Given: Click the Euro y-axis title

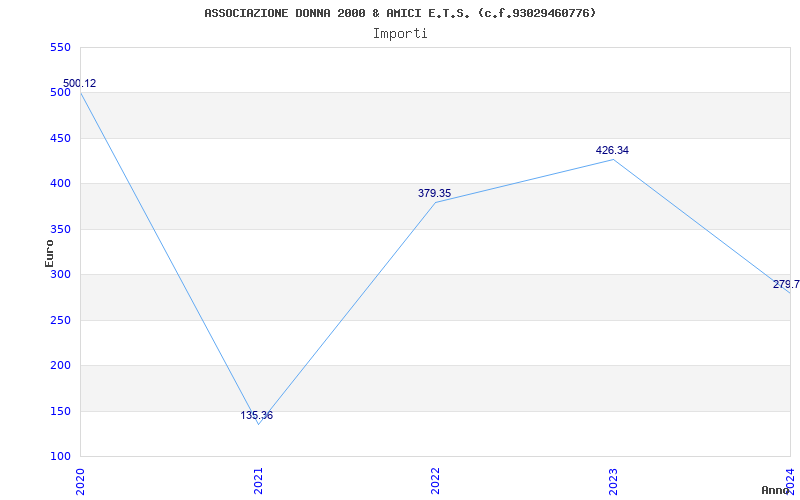Looking at the screenshot, I should (49, 253).
